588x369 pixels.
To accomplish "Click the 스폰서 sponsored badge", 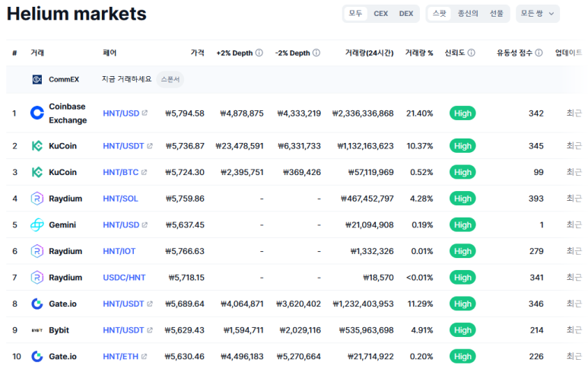I will tap(170, 79).
